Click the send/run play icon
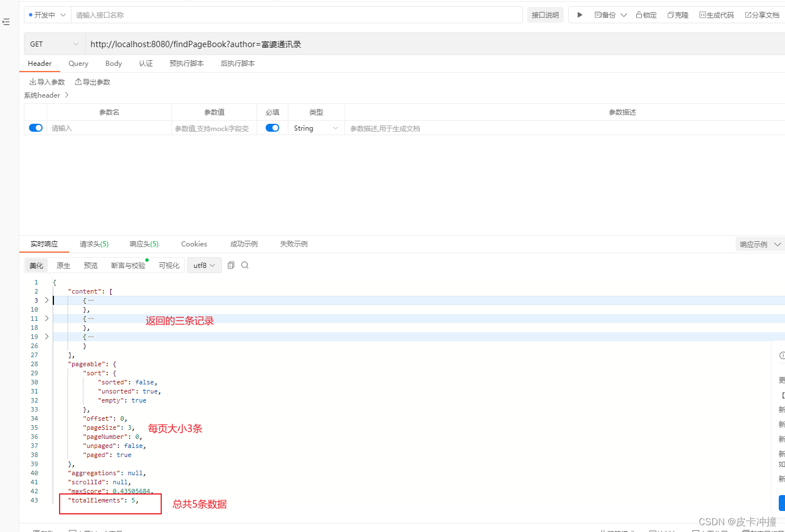 point(580,15)
